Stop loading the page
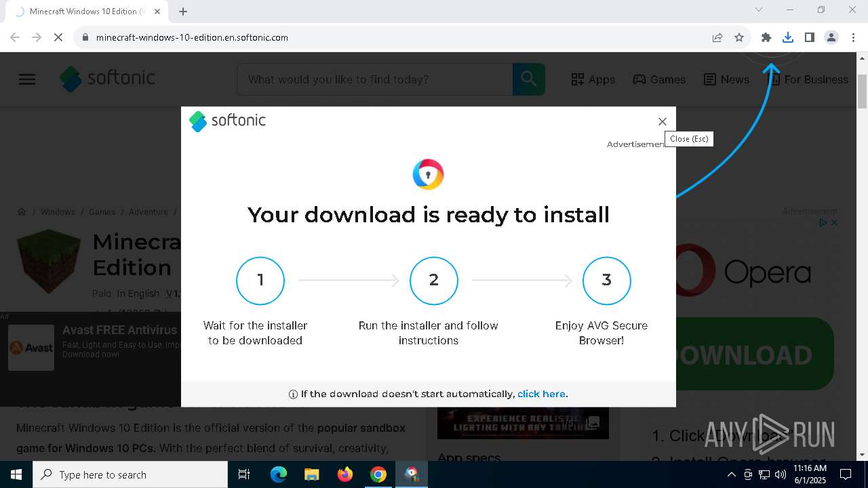Viewport: 868px width, 488px height. [x=58, y=37]
